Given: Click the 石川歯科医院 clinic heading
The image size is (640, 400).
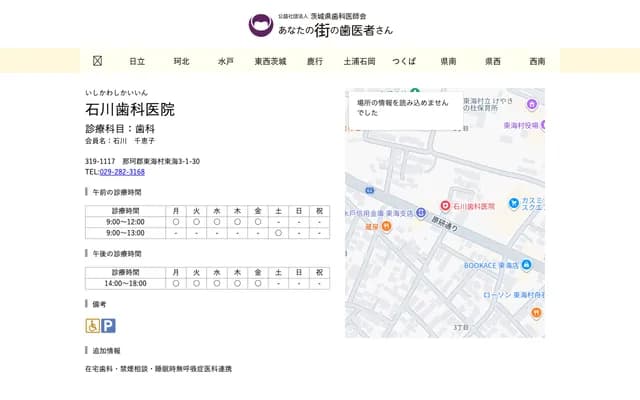Looking at the screenshot, I should [130, 109].
